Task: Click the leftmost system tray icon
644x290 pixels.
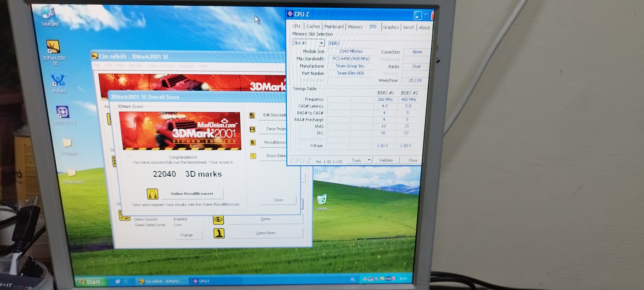Action: (365, 279)
